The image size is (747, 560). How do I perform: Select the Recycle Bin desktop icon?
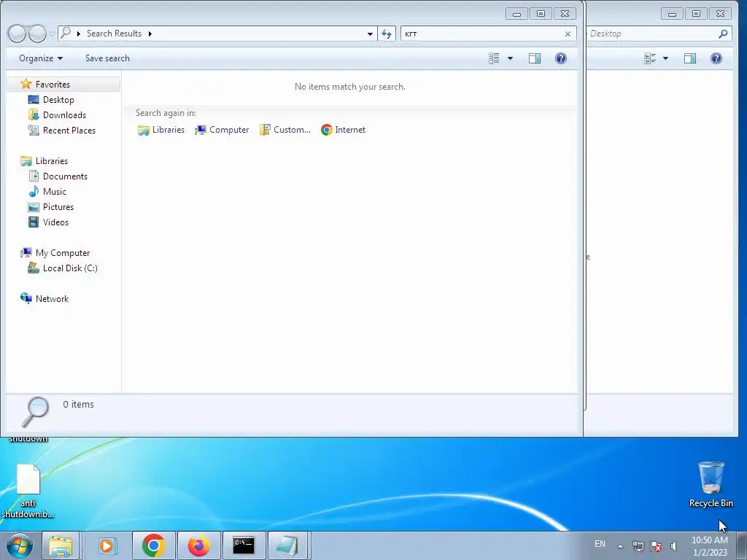[x=711, y=484]
